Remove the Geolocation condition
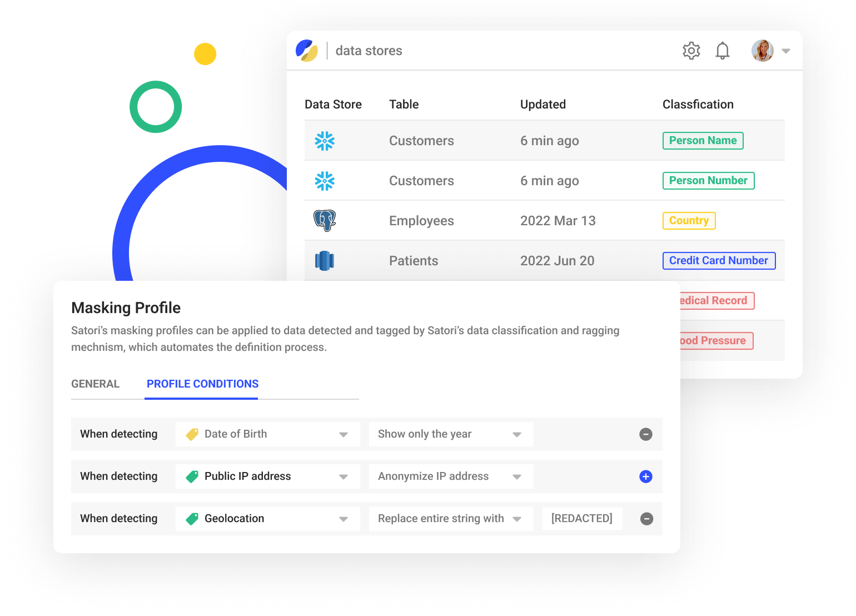856x616 pixels. click(x=646, y=519)
